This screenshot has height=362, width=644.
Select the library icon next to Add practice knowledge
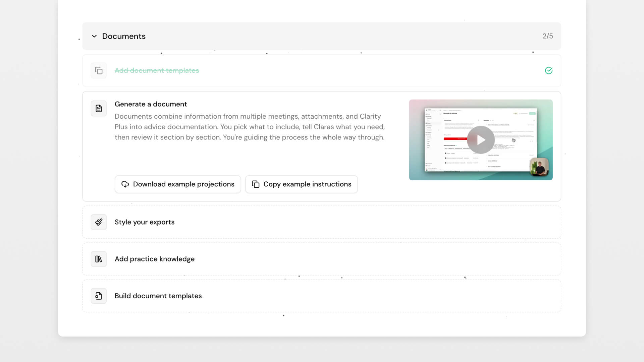[99, 259]
